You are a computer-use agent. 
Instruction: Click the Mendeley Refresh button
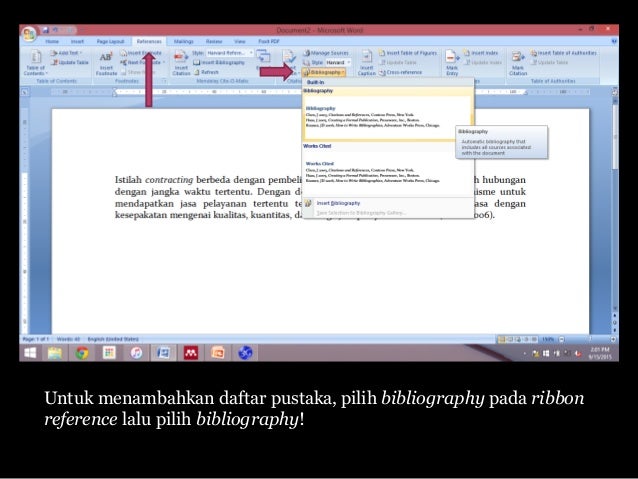click(206, 72)
